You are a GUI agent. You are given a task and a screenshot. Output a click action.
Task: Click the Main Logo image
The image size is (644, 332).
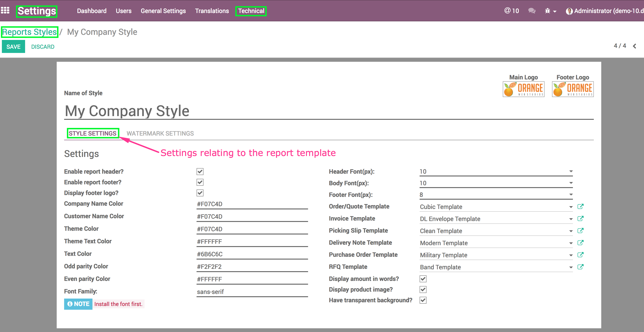click(523, 89)
